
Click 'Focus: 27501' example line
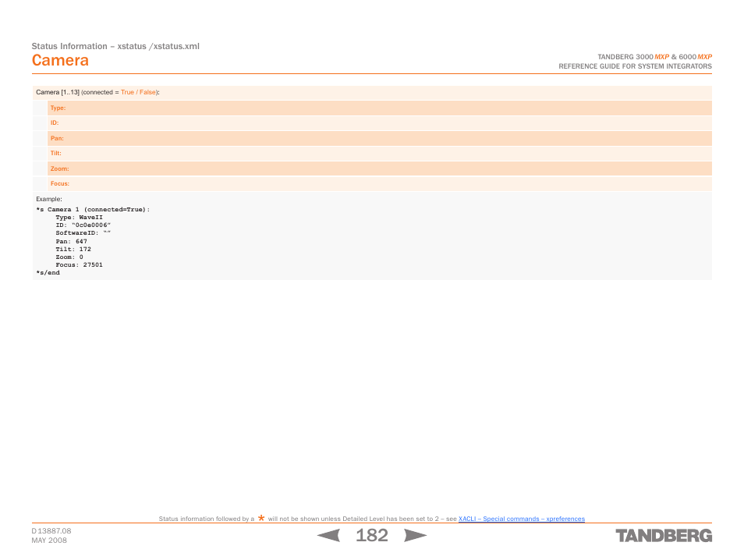click(80, 265)
